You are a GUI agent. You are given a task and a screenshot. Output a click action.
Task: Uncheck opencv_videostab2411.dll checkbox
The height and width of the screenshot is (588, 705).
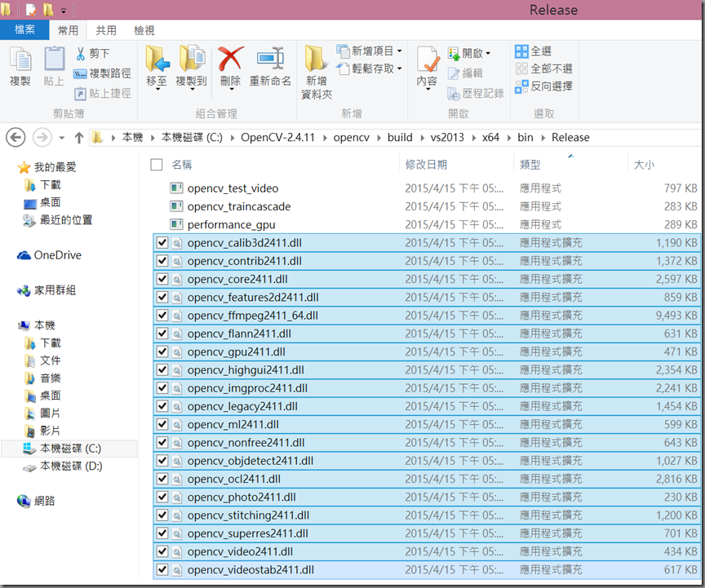coord(162,569)
